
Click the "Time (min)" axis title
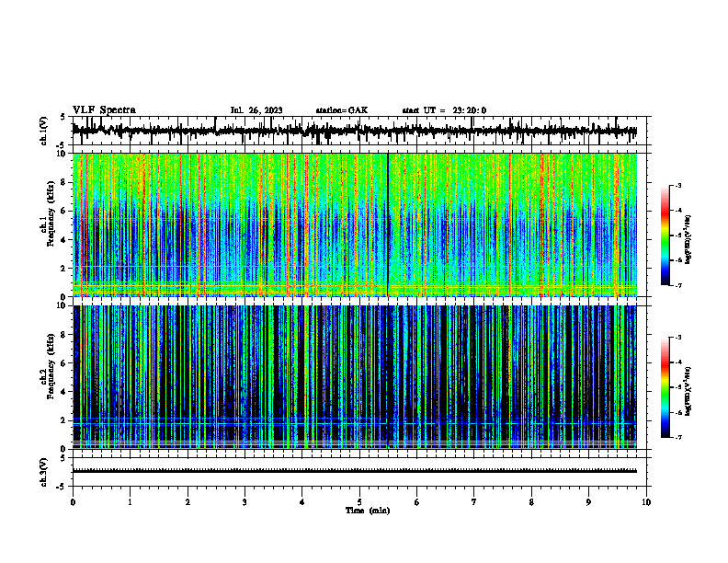click(x=368, y=511)
